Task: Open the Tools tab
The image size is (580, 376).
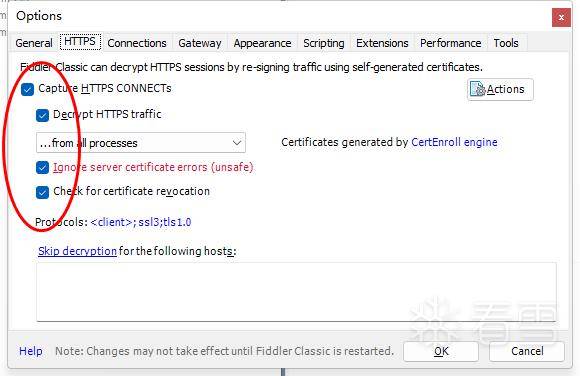Action: tap(506, 43)
